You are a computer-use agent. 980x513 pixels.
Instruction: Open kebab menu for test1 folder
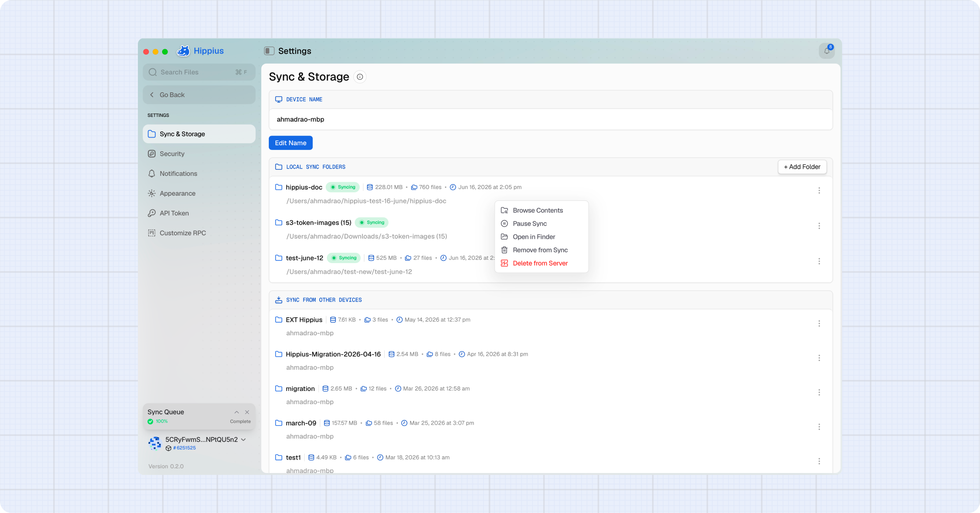coord(819,461)
